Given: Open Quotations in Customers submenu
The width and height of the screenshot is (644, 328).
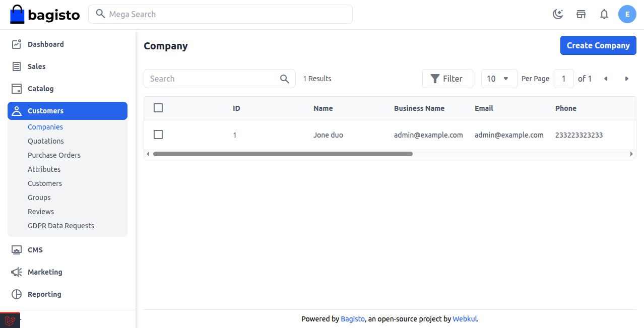Looking at the screenshot, I should tap(46, 141).
